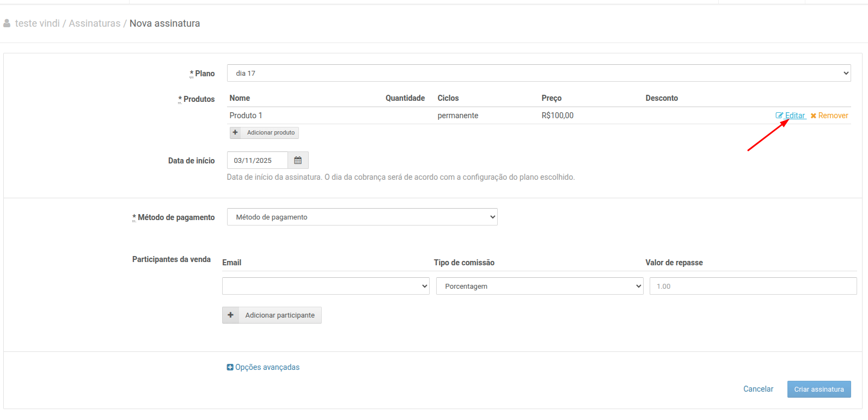
Task: Open the participant Email dropdown
Action: point(326,286)
